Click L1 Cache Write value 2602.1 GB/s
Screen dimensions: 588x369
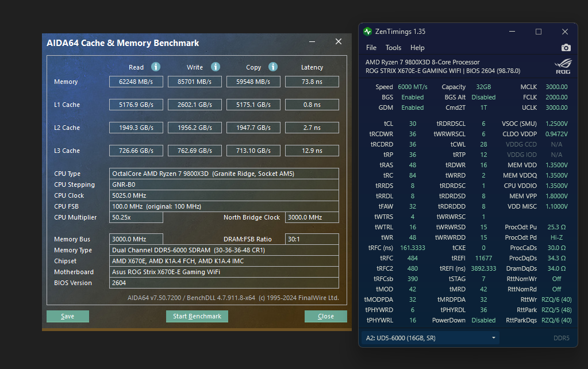195,105
